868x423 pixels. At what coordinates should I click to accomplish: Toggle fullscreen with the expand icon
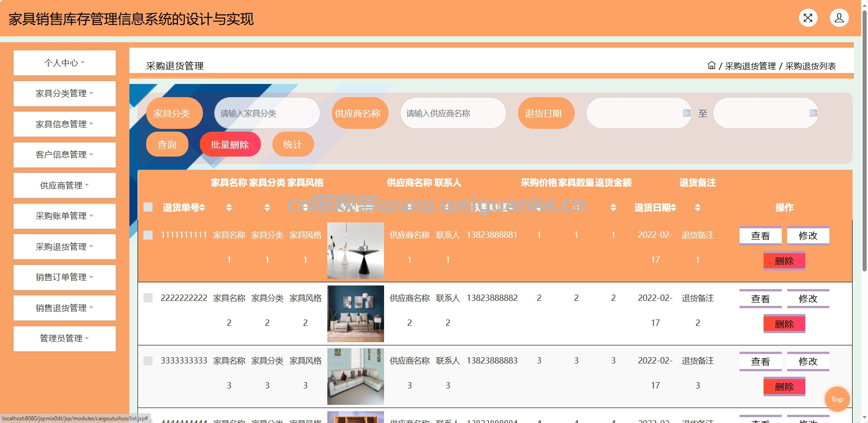[808, 18]
